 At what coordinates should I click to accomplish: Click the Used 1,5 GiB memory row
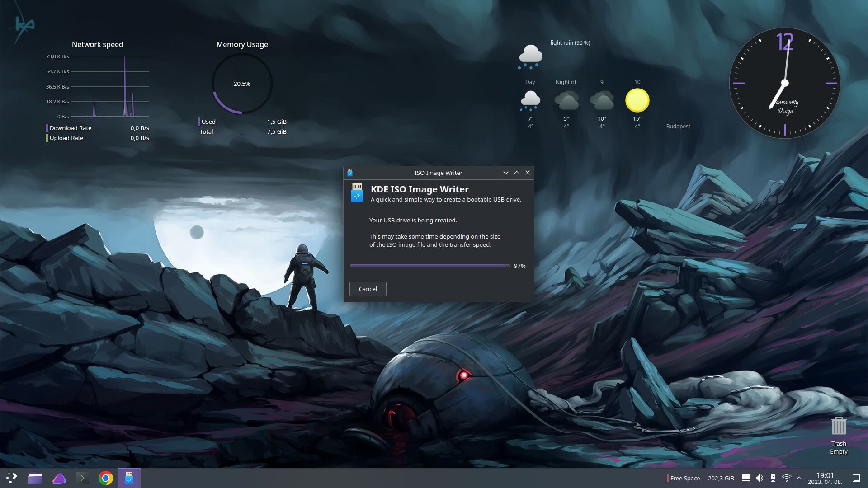tap(242, 122)
